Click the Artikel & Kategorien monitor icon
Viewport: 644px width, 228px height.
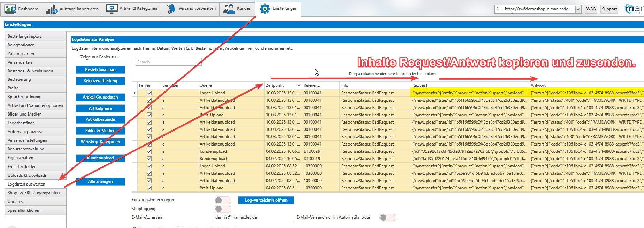click(x=112, y=9)
